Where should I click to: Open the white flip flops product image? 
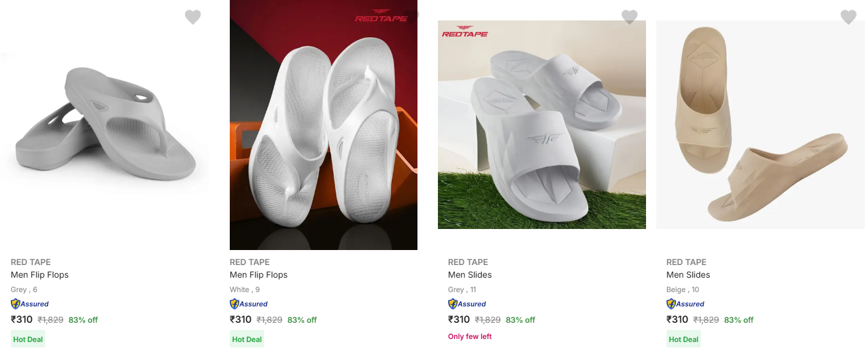tap(324, 125)
